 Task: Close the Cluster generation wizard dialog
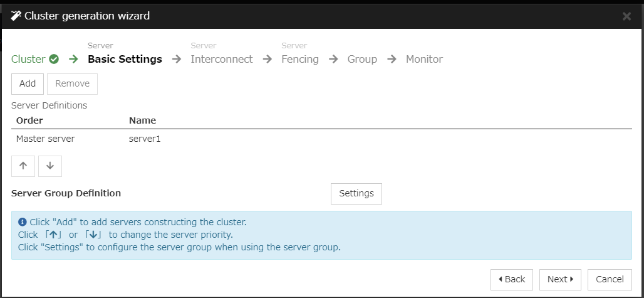[626, 16]
